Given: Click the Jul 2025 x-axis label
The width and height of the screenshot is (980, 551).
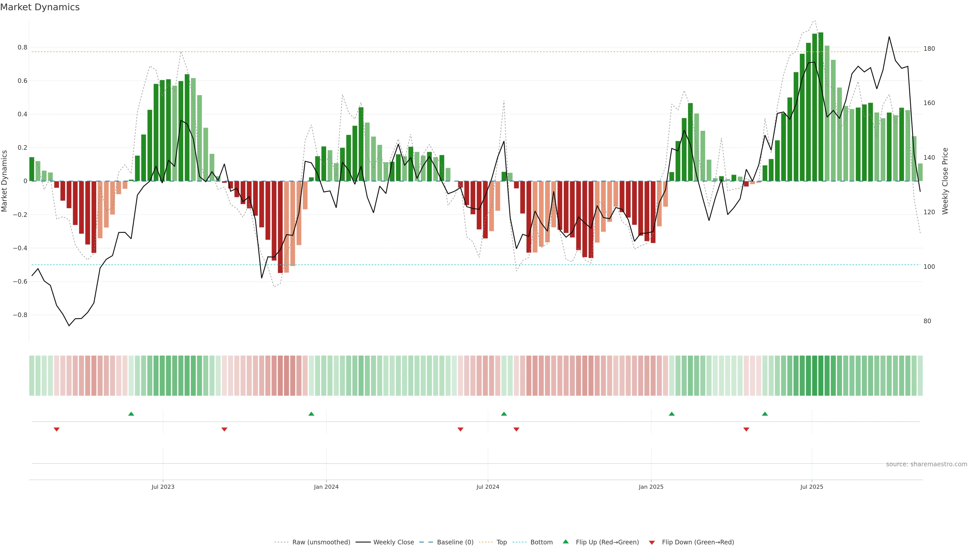Looking at the screenshot, I should point(812,487).
